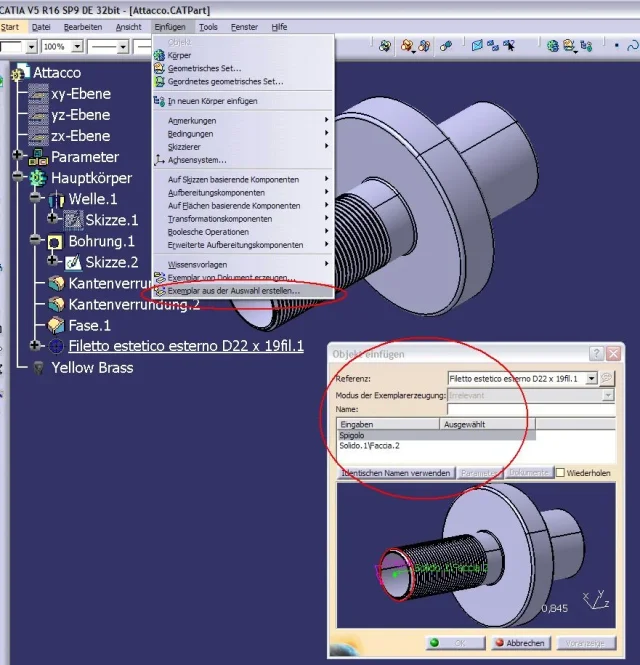640x665 pixels.
Task: Open the Transformationskomponenten submenu
Action: [x=243, y=219]
